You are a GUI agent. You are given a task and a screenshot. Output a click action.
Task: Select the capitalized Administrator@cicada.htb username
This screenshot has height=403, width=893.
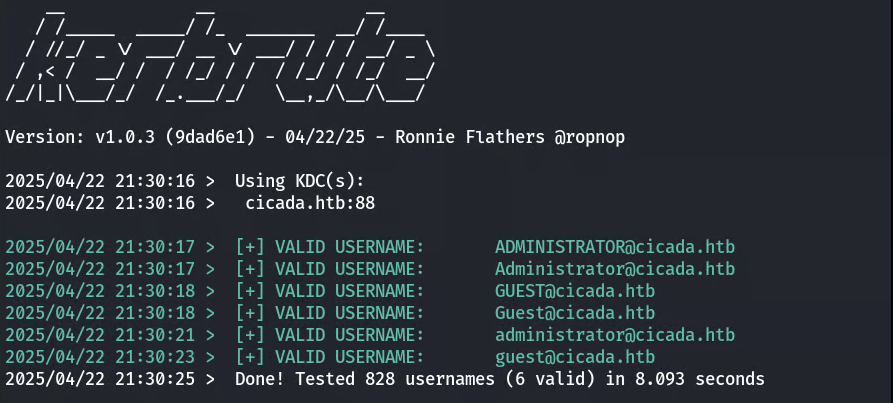pyautogui.click(x=615, y=268)
